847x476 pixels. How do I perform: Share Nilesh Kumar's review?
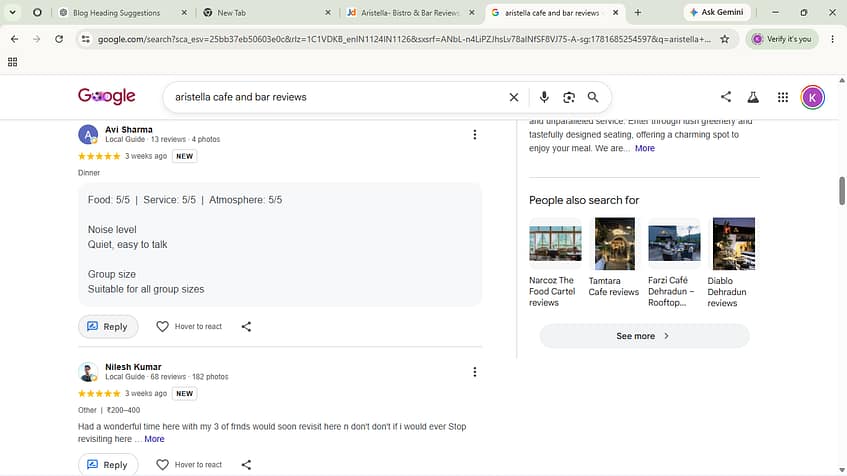[x=246, y=465]
